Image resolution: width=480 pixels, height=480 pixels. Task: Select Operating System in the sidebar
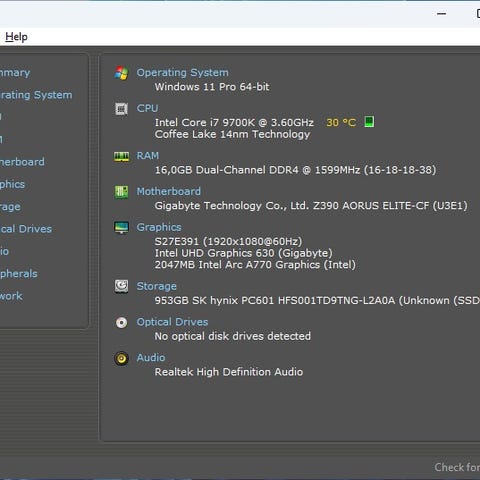pos(36,95)
